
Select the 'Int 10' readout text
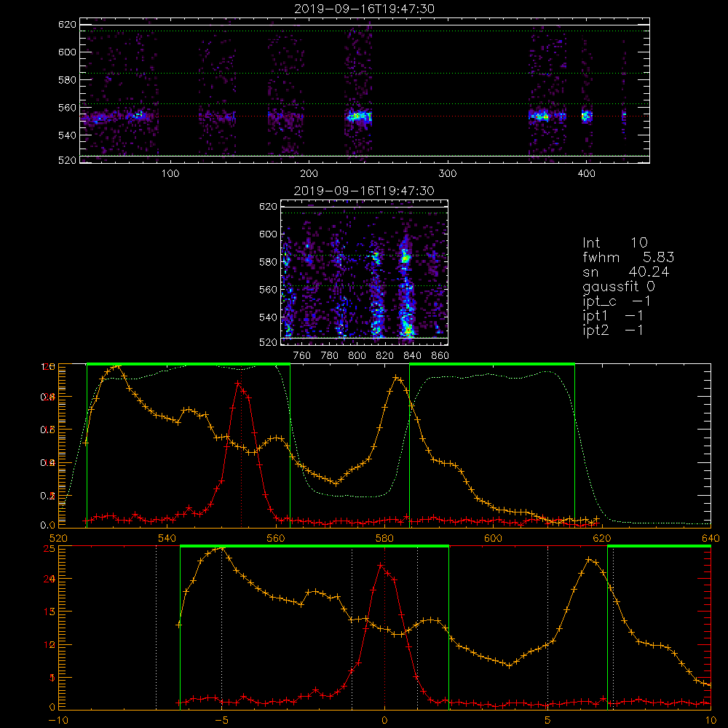pos(614,242)
